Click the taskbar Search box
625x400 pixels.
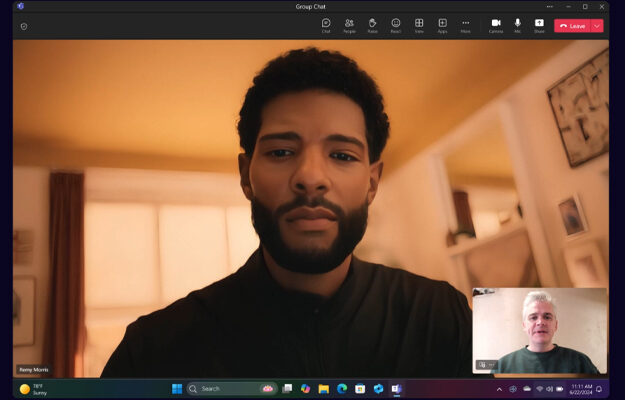point(232,388)
